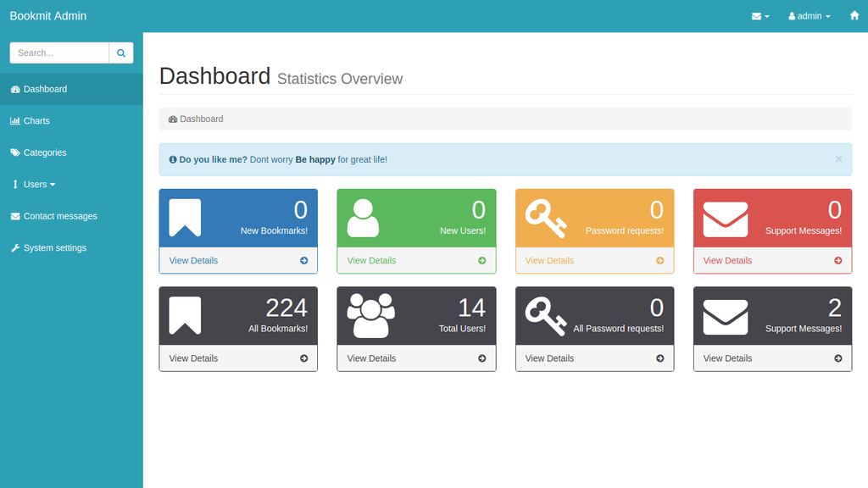View Details of All Bookmarks
Image resolution: width=868 pixels, height=488 pixels.
(x=193, y=358)
